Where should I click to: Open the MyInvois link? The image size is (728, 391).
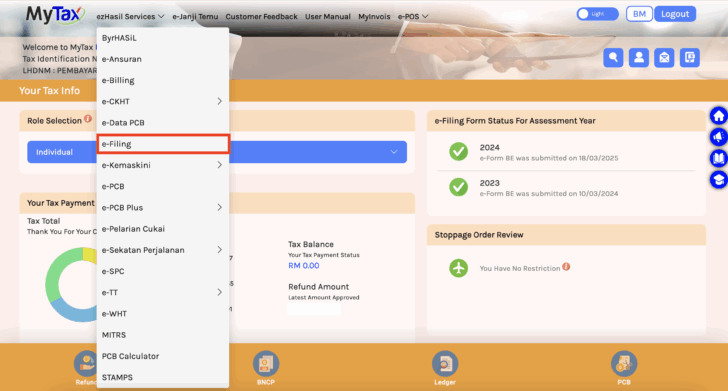[374, 16]
